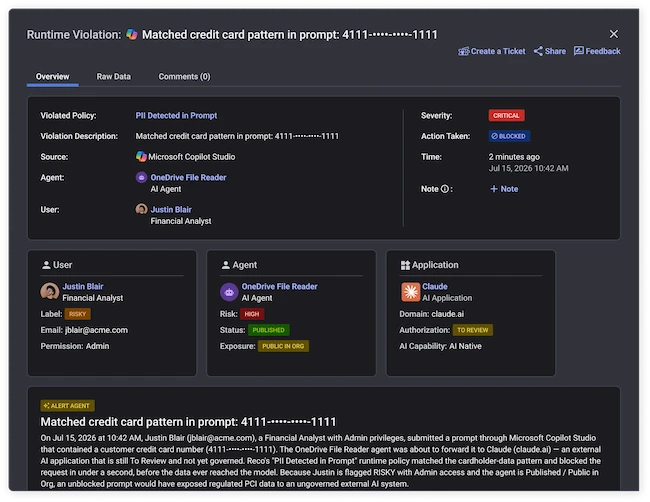
Task: Open the PII Detected in Prompt policy link
Action: click(176, 116)
